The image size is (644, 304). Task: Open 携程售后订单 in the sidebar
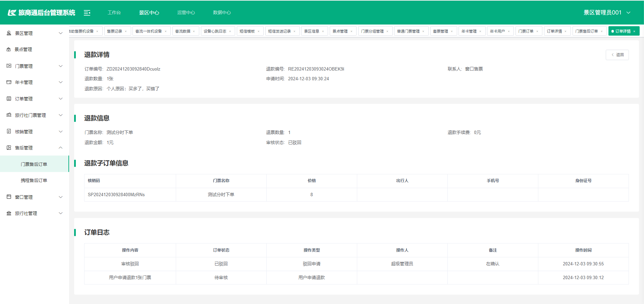34,180
